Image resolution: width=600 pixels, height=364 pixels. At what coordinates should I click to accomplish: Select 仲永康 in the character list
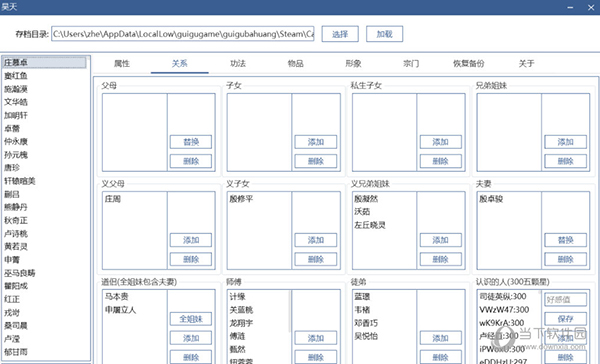click(16, 142)
